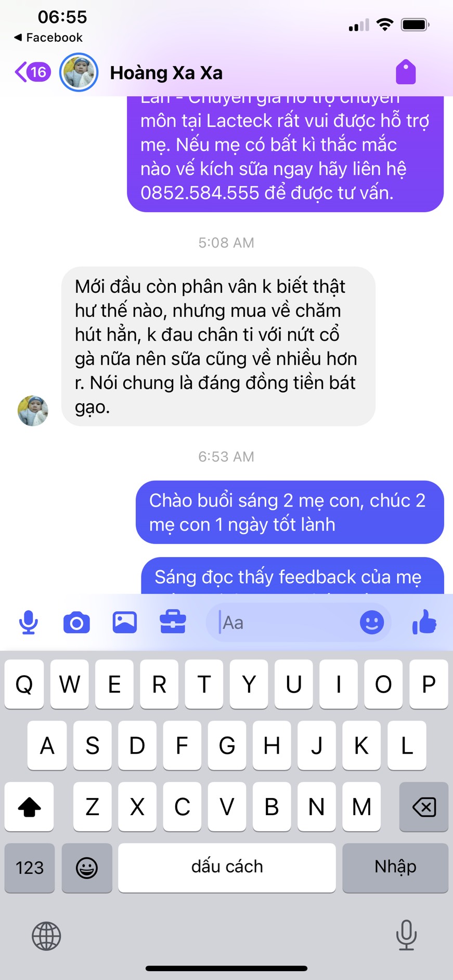Viewport: 453px width, 980px height.
Task: Open Hoàng Xa Xa's profile picture in header
Action: pyautogui.click(x=79, y=72)
